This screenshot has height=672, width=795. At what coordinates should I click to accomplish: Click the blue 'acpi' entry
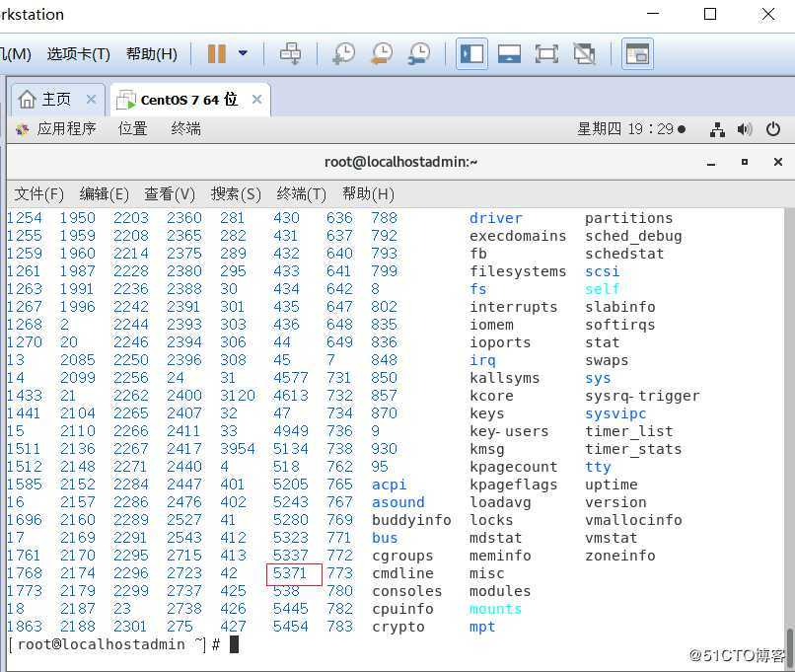[x=389, y=485]
